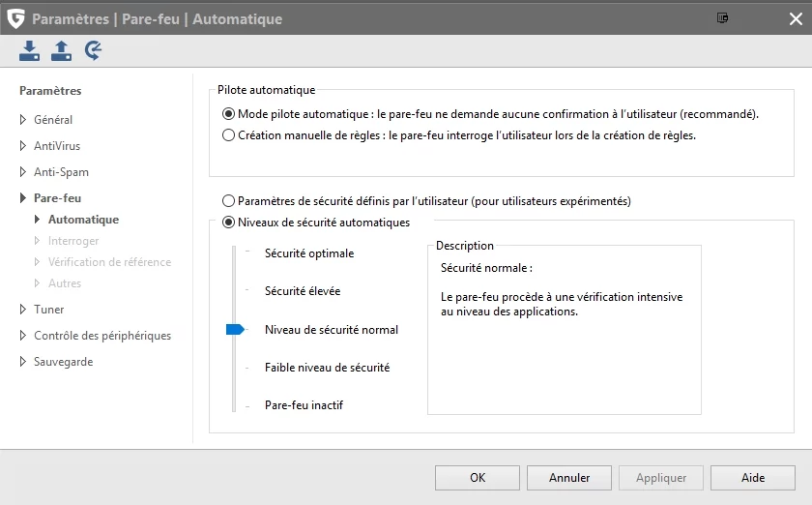Select Mode pilote automatique radio button
Viewport: 812px width, 505px height.
(228, 114)
